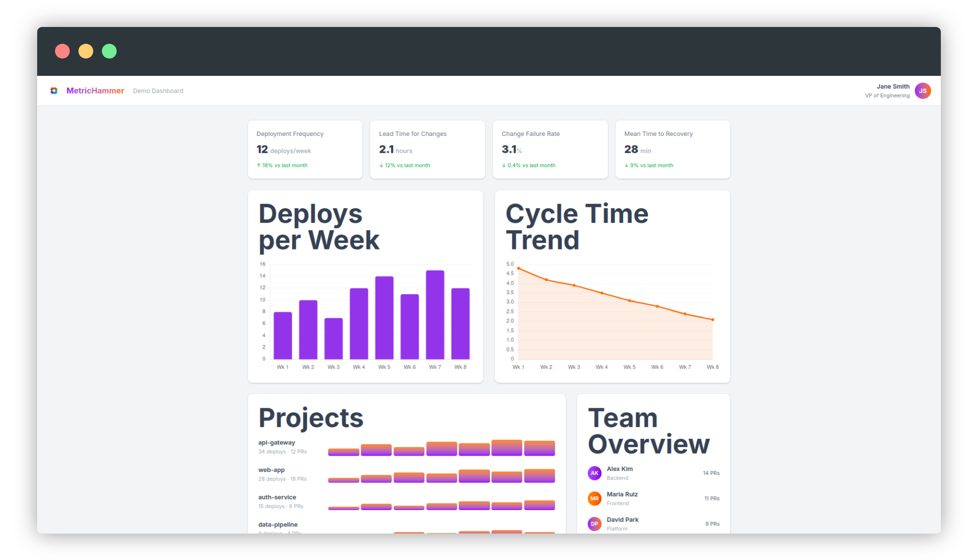Image resolution: width=978 pixels, height=560 pixels.
Task: Click the MetricHammer logo icon
Action: 54,91
